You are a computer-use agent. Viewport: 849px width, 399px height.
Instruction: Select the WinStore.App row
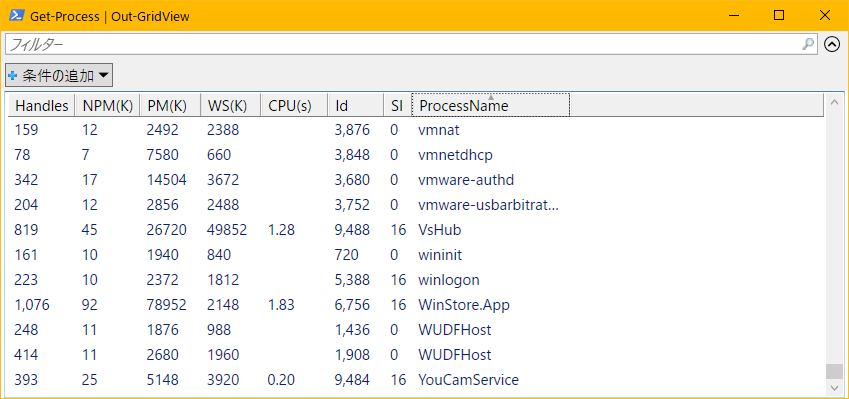click(x=417, y=305)
